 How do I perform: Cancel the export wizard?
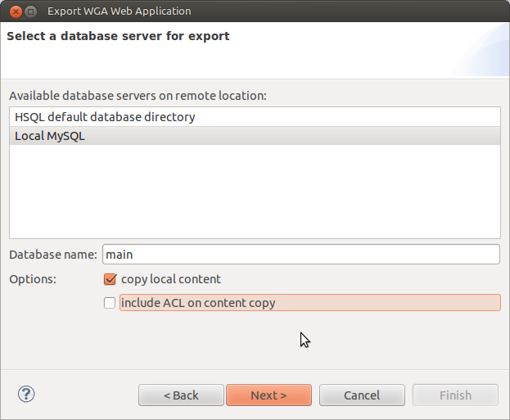[x=362, y=395]
